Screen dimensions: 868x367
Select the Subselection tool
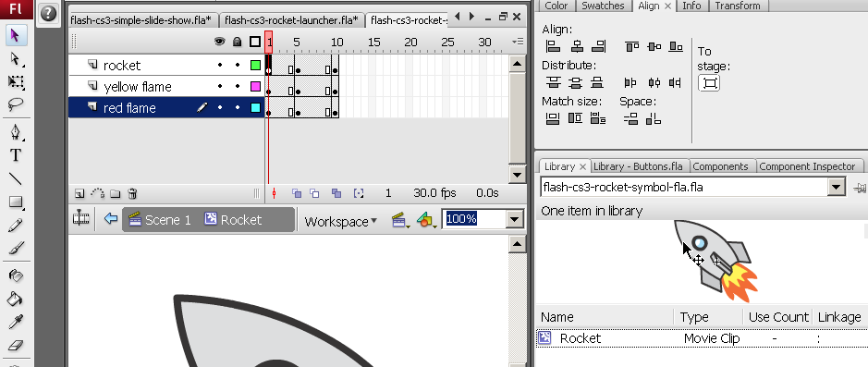pyautogui.click(x=16, y=59)
